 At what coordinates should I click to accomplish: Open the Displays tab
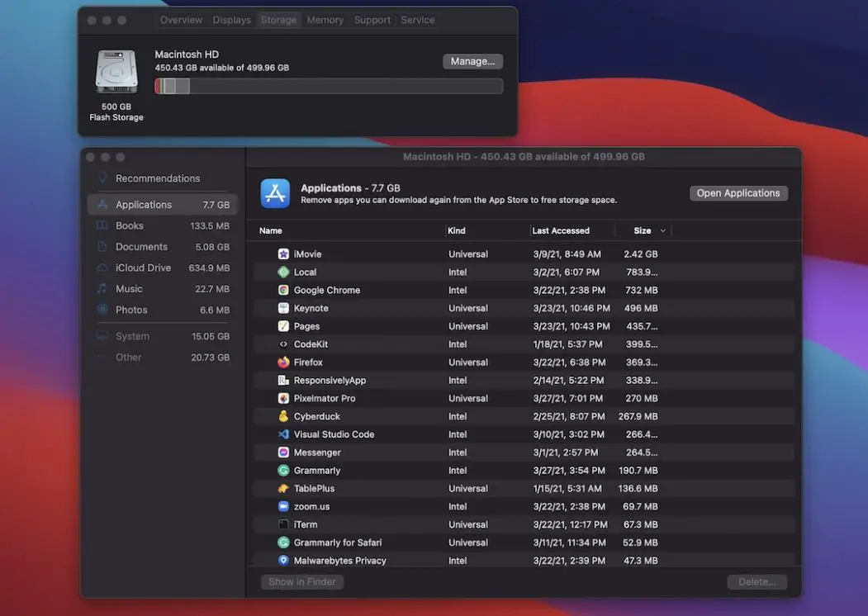231,19
